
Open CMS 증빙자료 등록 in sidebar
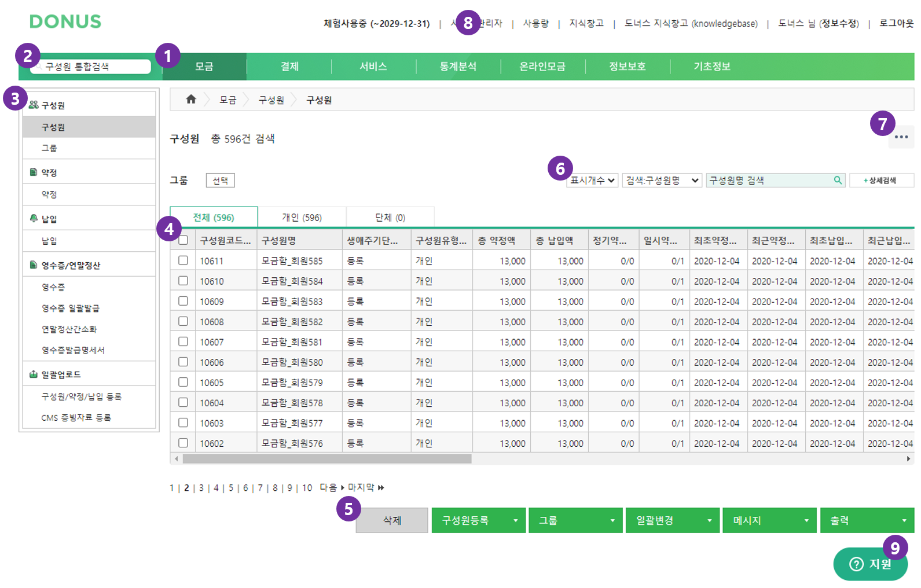76,417
